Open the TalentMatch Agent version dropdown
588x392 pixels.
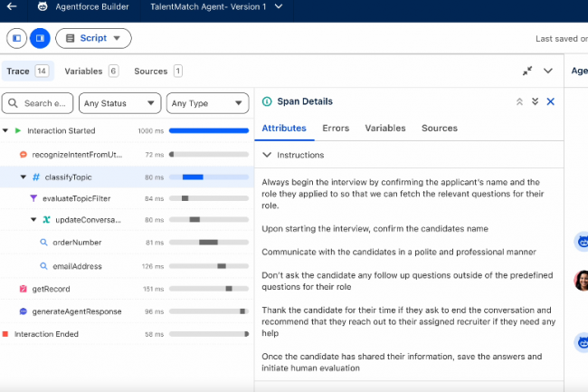pyautogui.click(x=278, y=7)
